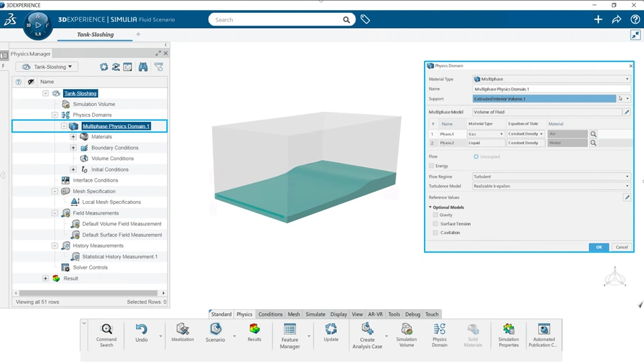Viewport: 644px width, 362px height.
Task: Click the Name field Multiphase Physics Domain.1
Action: pyautogui.click(x=551, y=88)
